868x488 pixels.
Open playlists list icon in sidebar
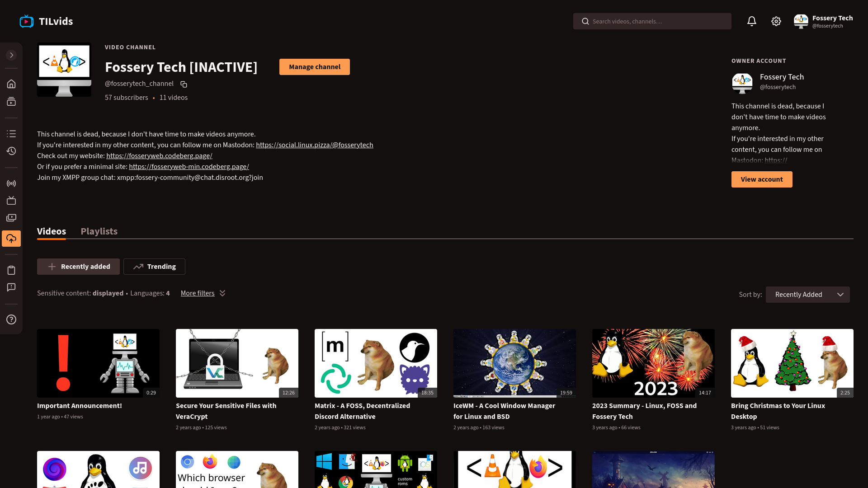click(x=11, y=134)
